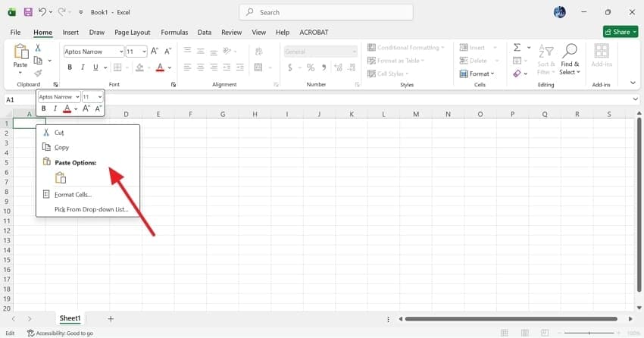Click the Paste clipboard icon in ribbon
The image size is (644, 338).
pyautogui.click(x=20, y=52)
